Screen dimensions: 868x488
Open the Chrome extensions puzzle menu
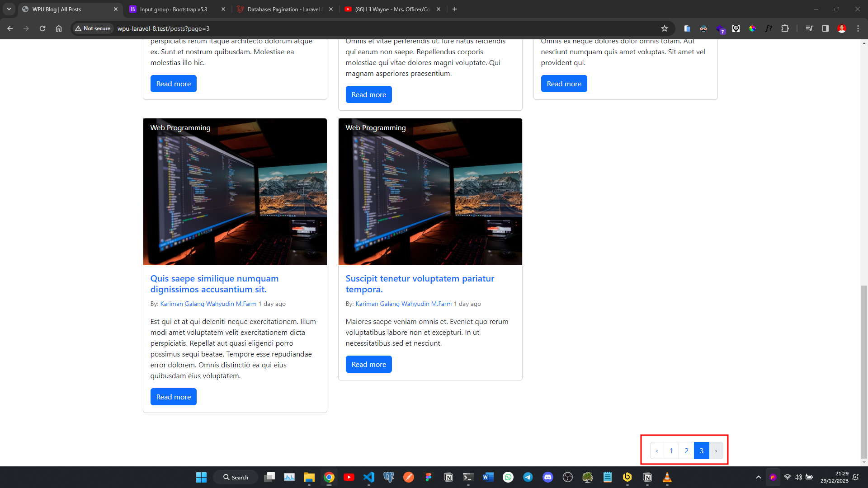(x=785, y=28)
